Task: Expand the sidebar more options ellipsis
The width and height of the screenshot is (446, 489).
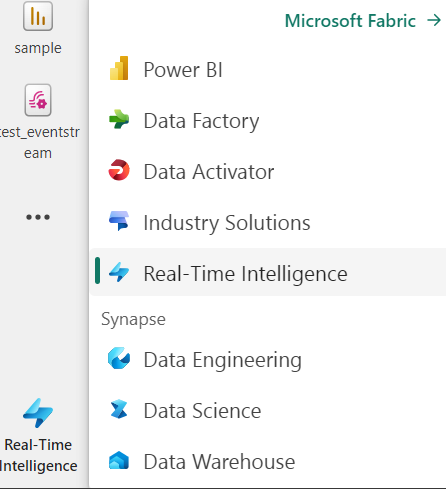Action: [x=38, y=217]
